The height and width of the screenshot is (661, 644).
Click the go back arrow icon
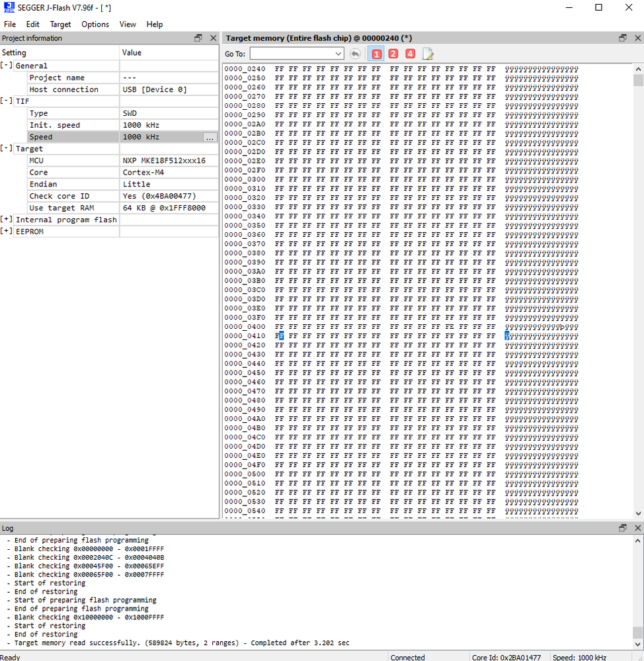[355, 54]
